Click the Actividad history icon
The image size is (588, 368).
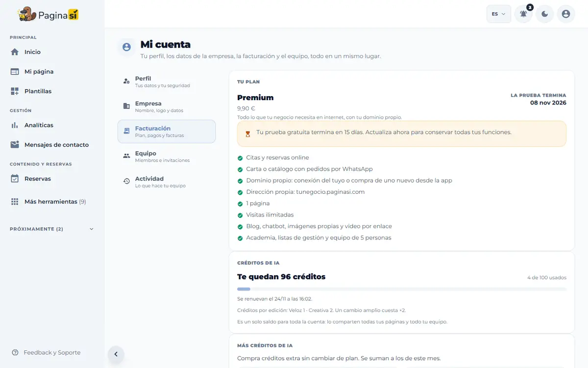coord(126,181)
